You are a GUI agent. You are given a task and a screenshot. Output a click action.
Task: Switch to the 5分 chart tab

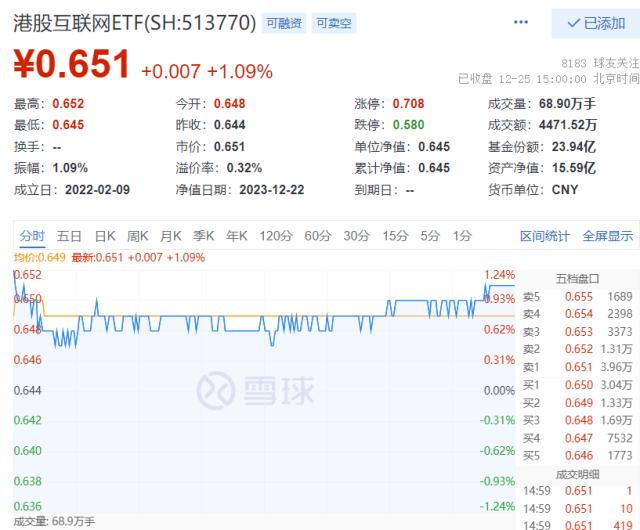pyautogui.click(x=430, y=236)
